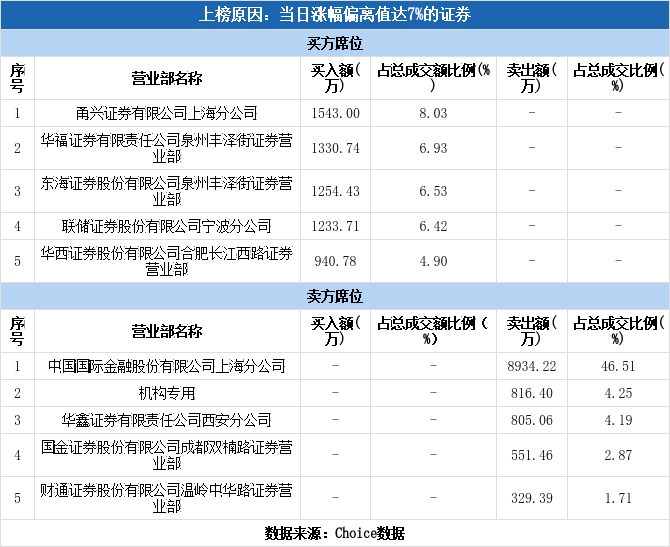The height and width of the screenshot is (547, 670).
Task: Click 华福证券有限责任公司泉州丰泽街证券营业部
Action: point(167,148)
